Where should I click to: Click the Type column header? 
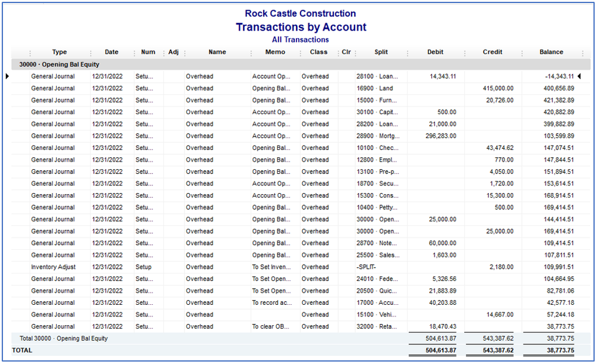coord(59,52)
